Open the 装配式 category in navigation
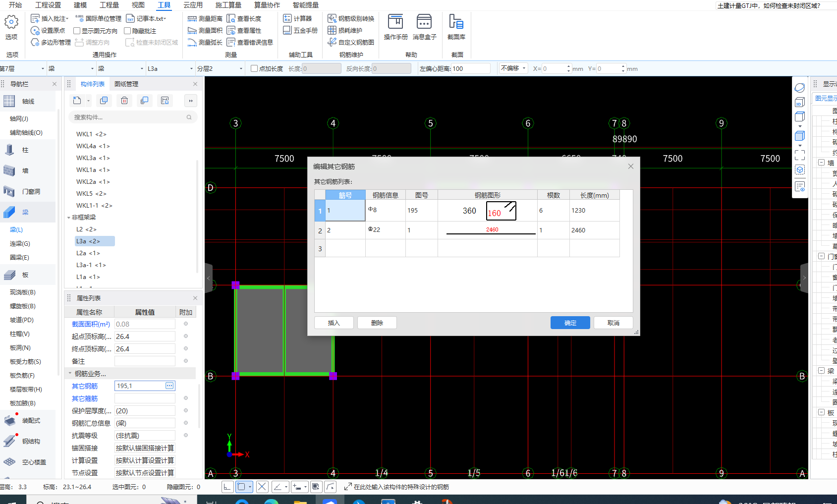The height and width of the screenshot is (504, 837). click(31, 421)
